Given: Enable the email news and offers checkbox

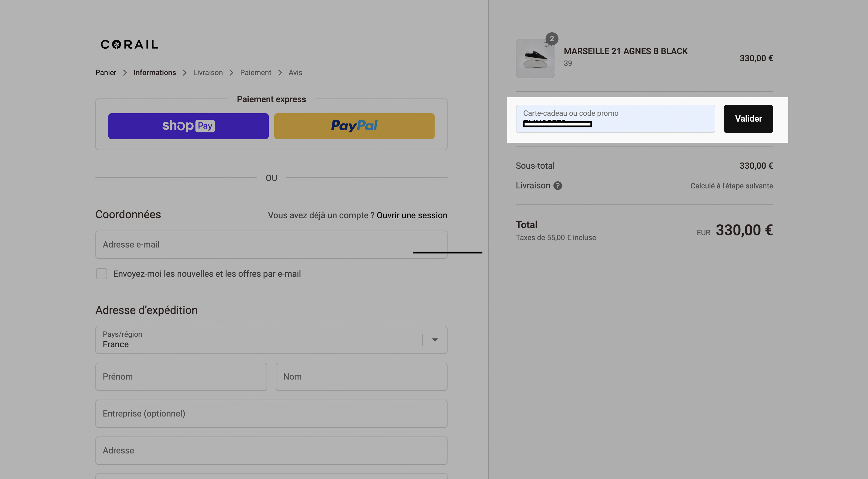Looking at the screenshot, I should [102, 274].
